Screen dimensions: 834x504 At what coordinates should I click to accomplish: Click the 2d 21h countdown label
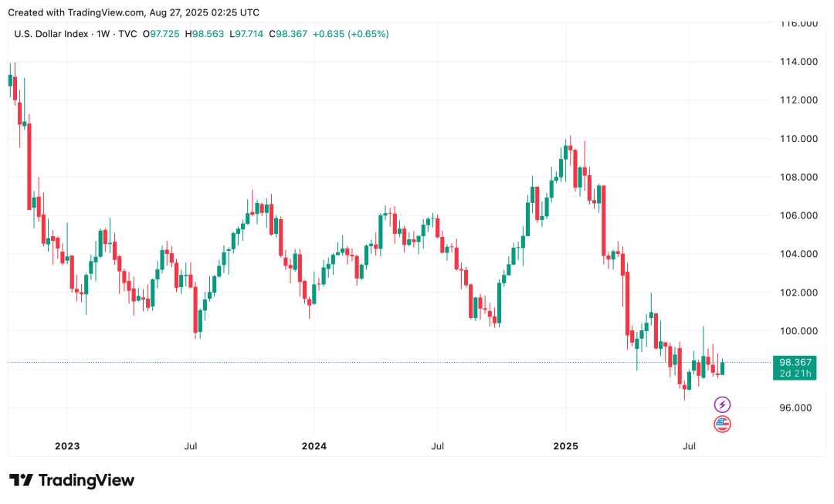795,374
